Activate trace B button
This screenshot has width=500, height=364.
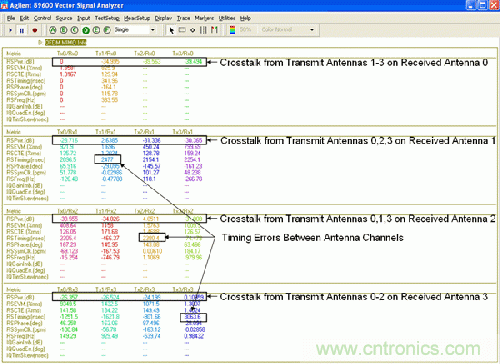coord(64,30)
